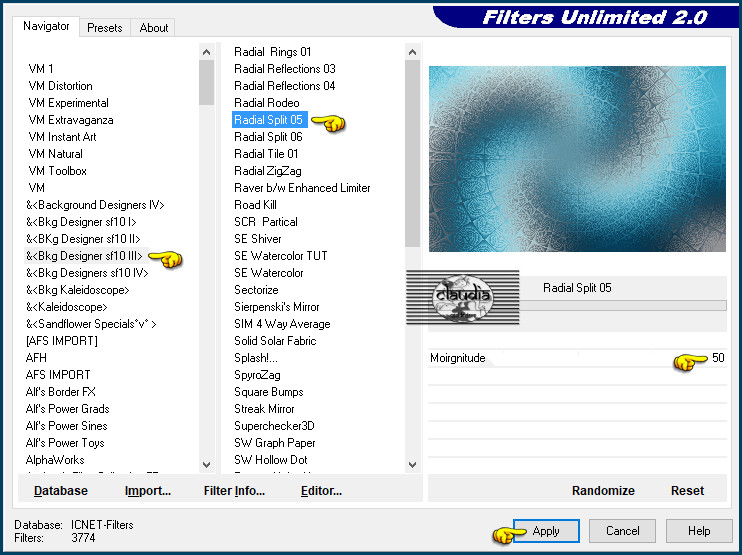Choose SIM 4 Way Average filter
Screen dimensions: 742x555
(282, 324)
